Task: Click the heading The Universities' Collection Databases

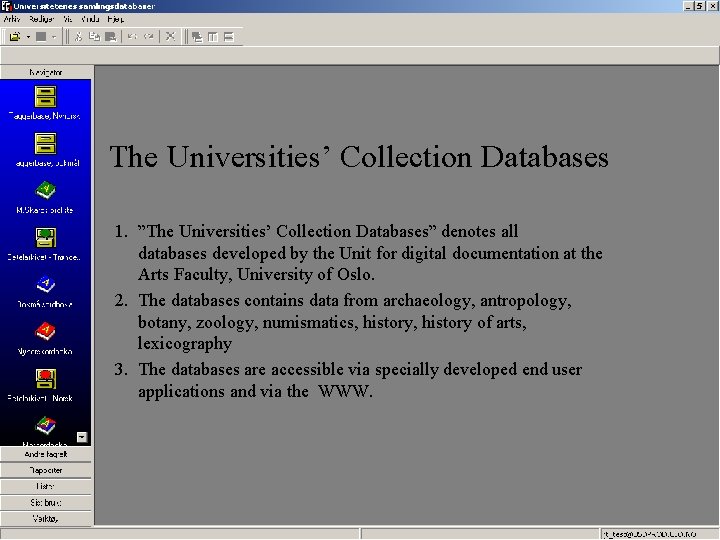Action: tap(359, 157)
